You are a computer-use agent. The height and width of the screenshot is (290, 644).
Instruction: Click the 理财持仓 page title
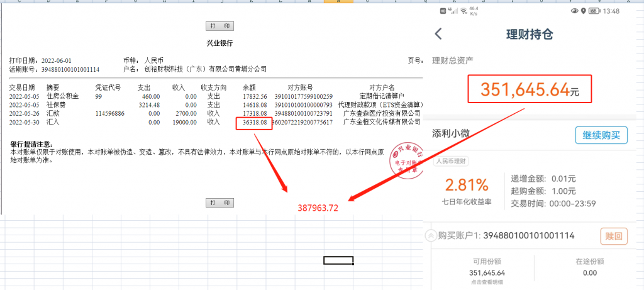[x=528, y=35]
